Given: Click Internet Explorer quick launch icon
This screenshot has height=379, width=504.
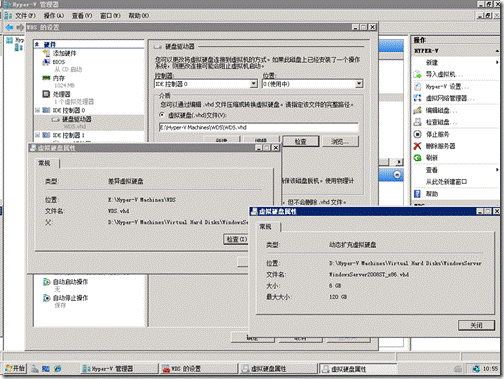Looking at the screenshot, I should click(57, 368).
